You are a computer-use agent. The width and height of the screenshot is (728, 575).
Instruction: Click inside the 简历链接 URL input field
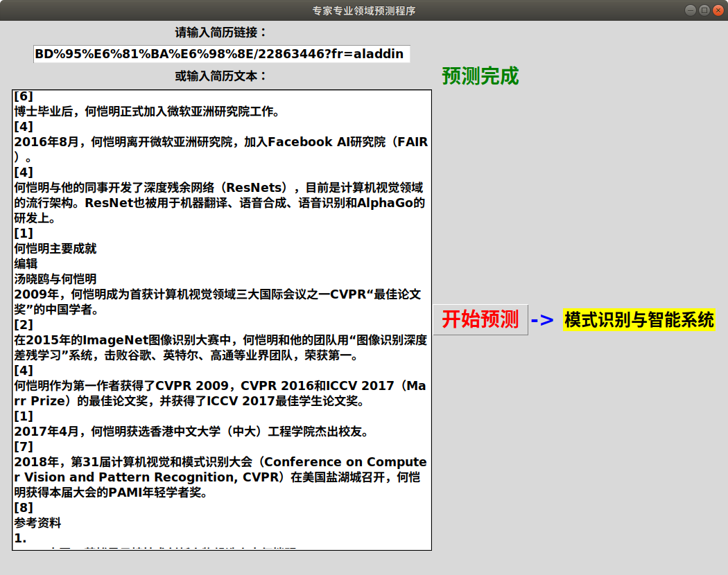tap(220, 53)
